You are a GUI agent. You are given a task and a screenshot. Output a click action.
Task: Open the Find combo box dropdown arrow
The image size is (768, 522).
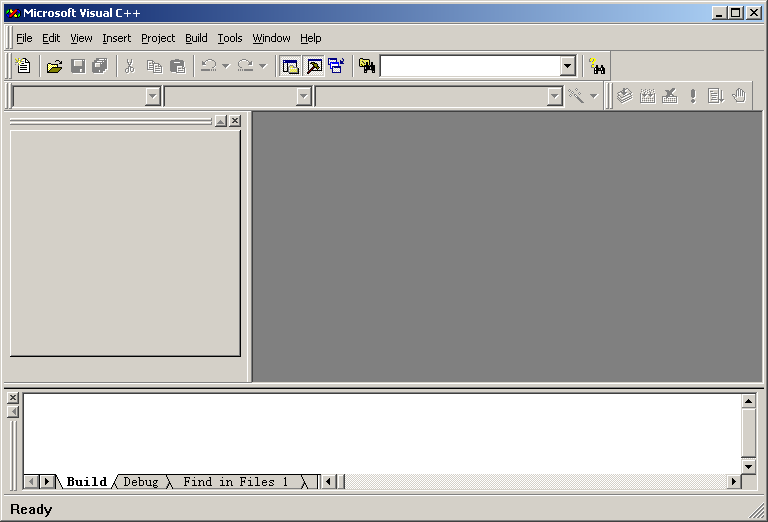pos(568,66)
